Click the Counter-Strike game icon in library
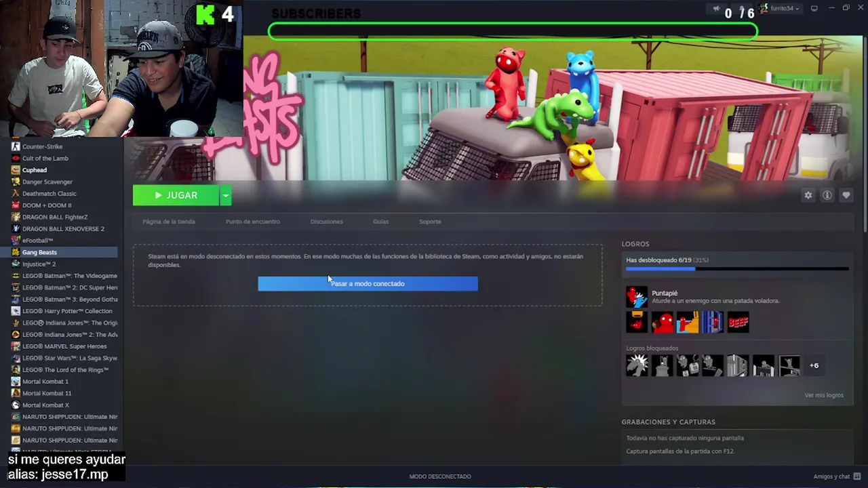 pos(16,146)
